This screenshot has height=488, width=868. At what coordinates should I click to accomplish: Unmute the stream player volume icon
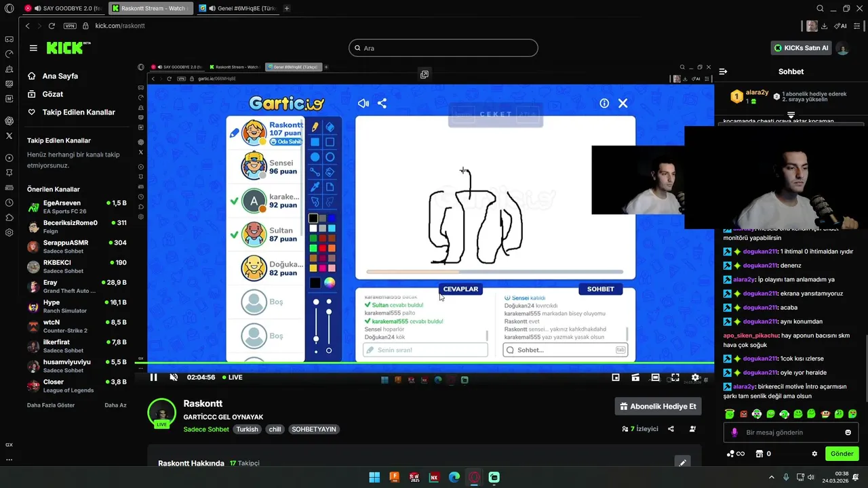pos(174,378)
